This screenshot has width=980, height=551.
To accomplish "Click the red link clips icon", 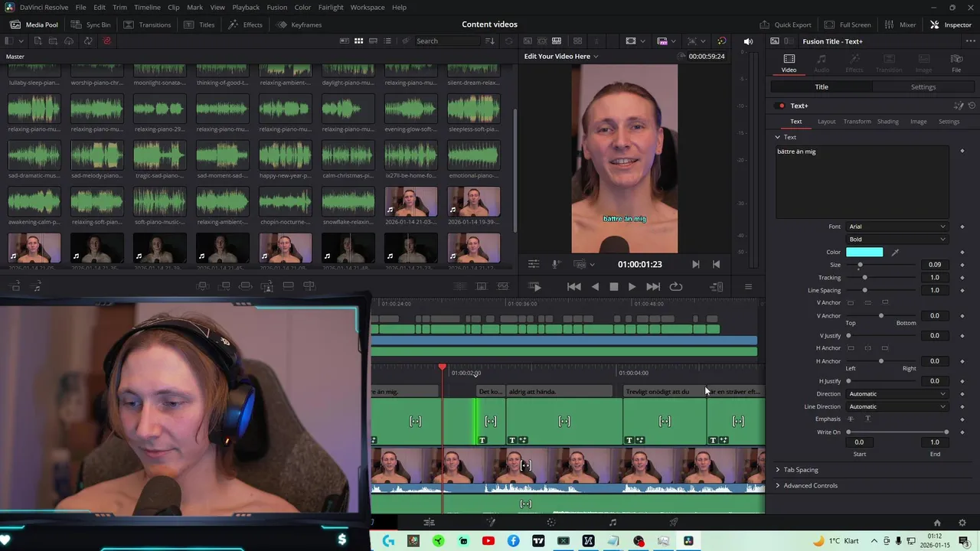I will 106,41.
